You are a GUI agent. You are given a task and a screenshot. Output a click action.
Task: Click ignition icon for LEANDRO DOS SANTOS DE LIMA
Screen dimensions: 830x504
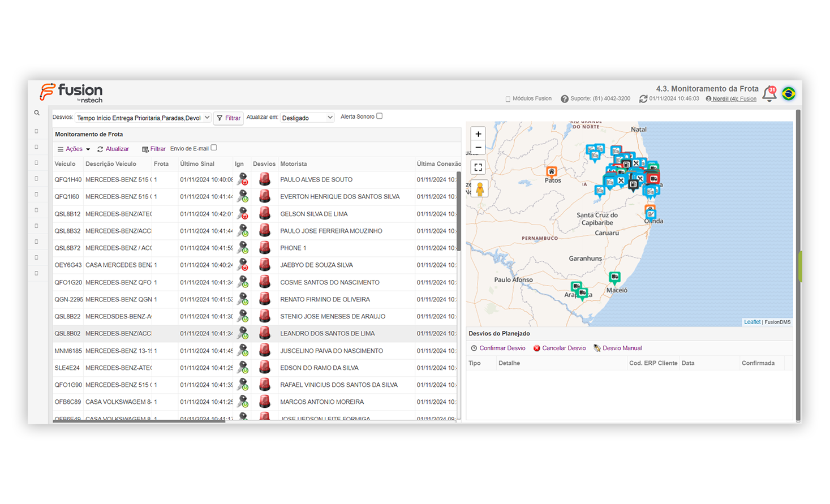pos(243,333)
